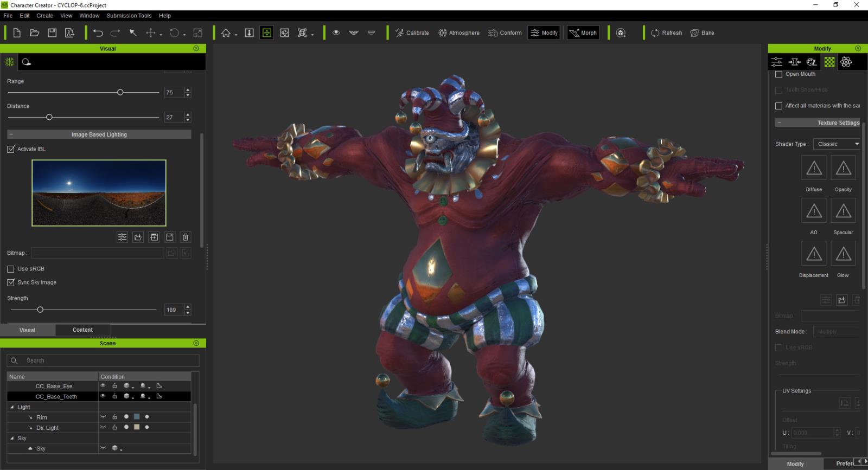Open the Create menu
Image resolution: width=868 pixels, height=470 pixels.
(x=45, y=16)
